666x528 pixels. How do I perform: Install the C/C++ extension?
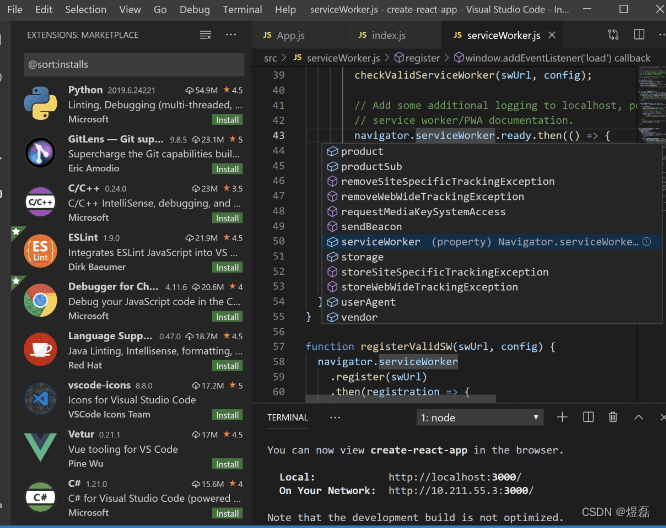(227, 218)
